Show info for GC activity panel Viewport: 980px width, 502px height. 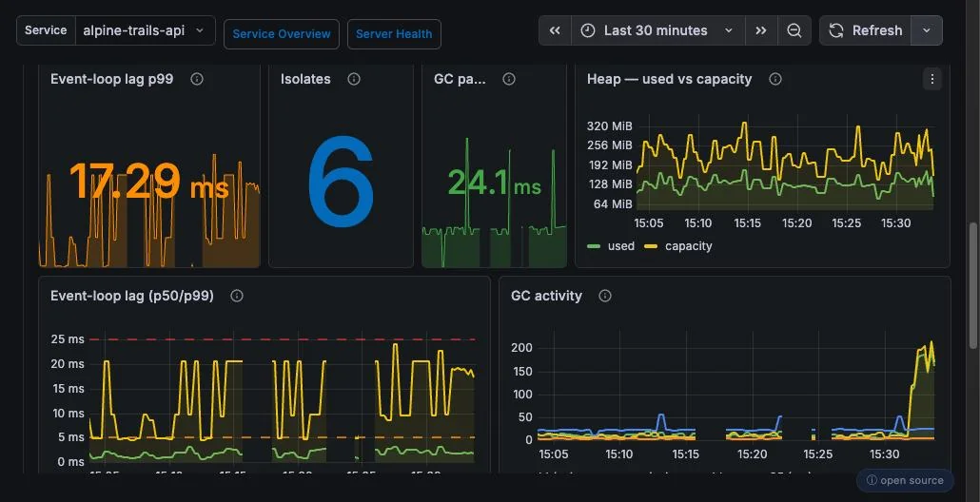tap(605, 296)
